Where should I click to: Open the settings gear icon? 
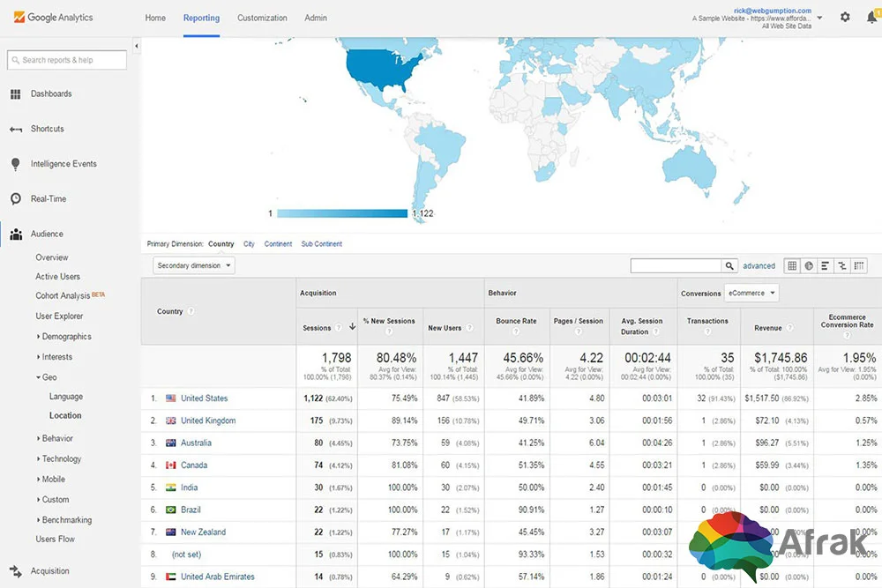point(845,18)
